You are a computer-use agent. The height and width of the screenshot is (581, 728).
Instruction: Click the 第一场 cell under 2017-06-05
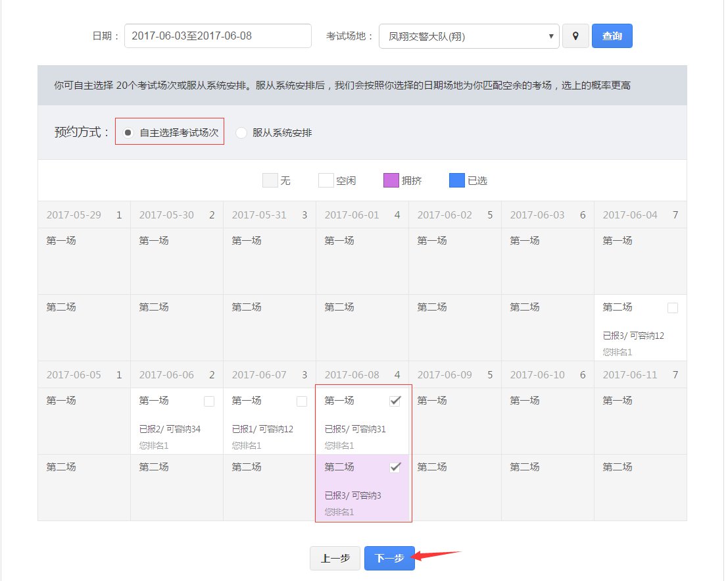[84, 421]
